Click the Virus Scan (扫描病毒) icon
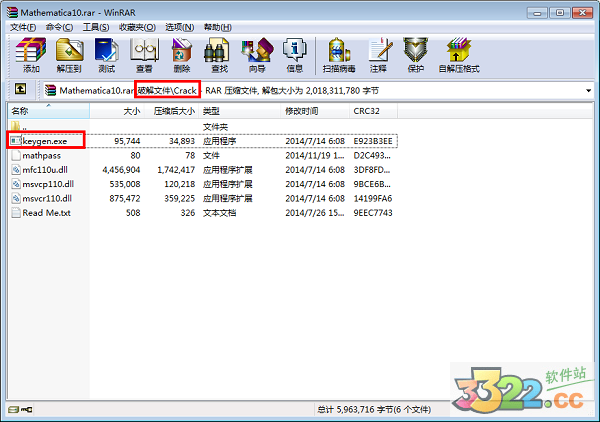600x422 pixels. [339, 50]
